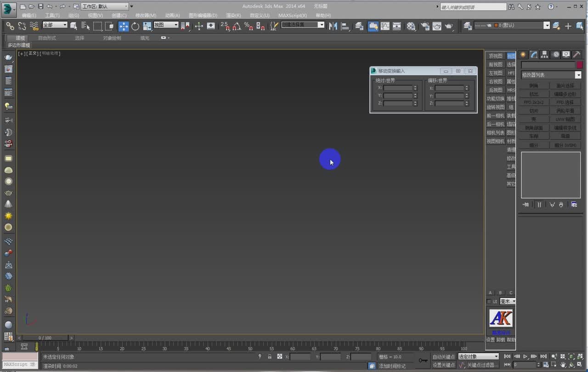This screenshot has width=588, height=372.
Task: Expand the 工作区: 默认 workspace dropdown
Action: [105, 6]
